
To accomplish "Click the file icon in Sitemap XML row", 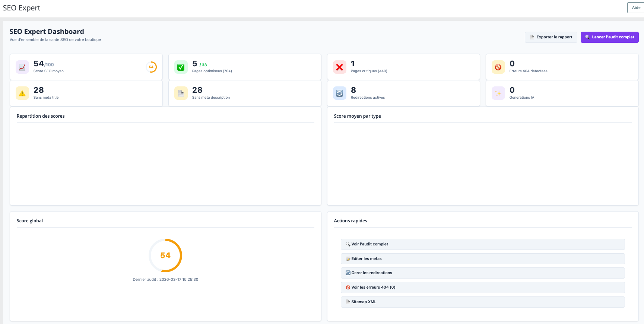I will pyautogui.click(x=348, y=302).
